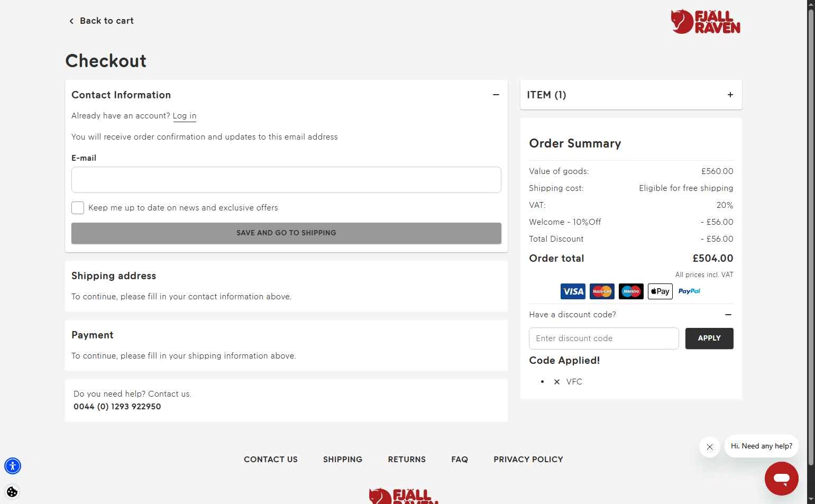Screen dimensions: 815x504
Task: Click the phone number 0044 (0) 1293 922950
Action: click(x=117, y=407)
